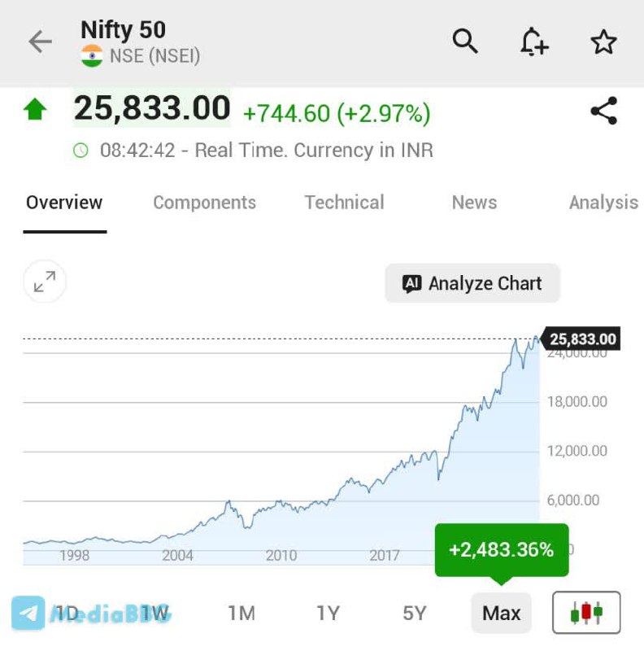Open the Components tab
The height and width of the screenshot is (651, 644).
click(204, 203)
